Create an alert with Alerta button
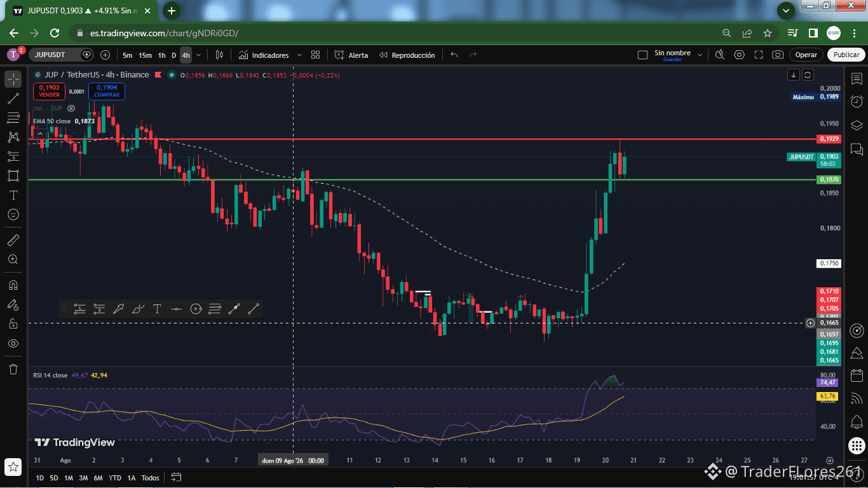Image resolution: width=868 pixels, height=488 pixels. 351,55
